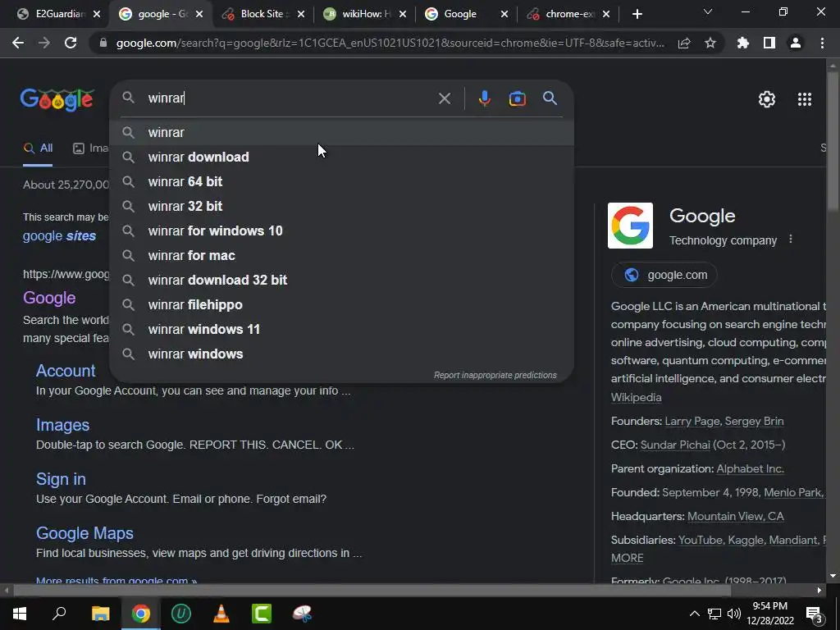This screenshot has height=630, width=840.
Task: Select the Images results tab
Action: pos(90,148)
